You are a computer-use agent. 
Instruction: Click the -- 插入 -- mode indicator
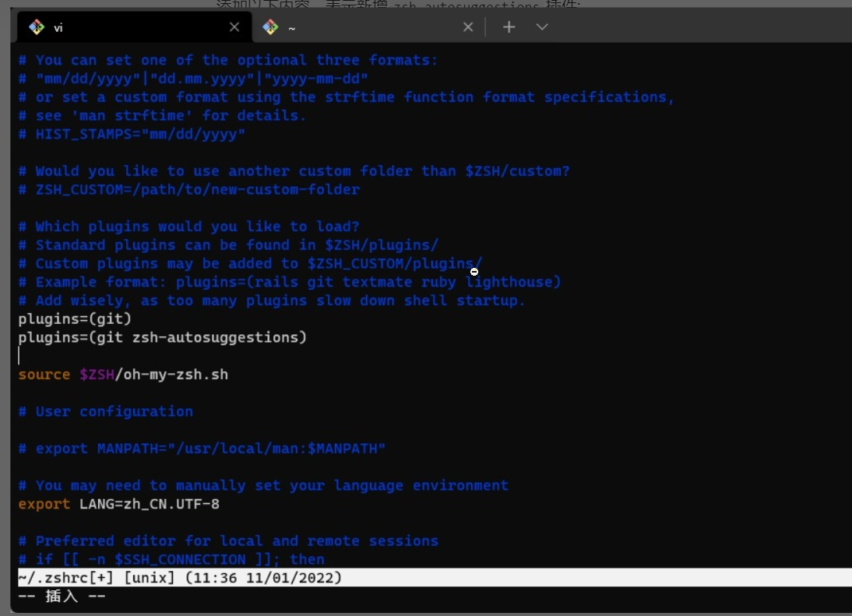pos(62,597)
